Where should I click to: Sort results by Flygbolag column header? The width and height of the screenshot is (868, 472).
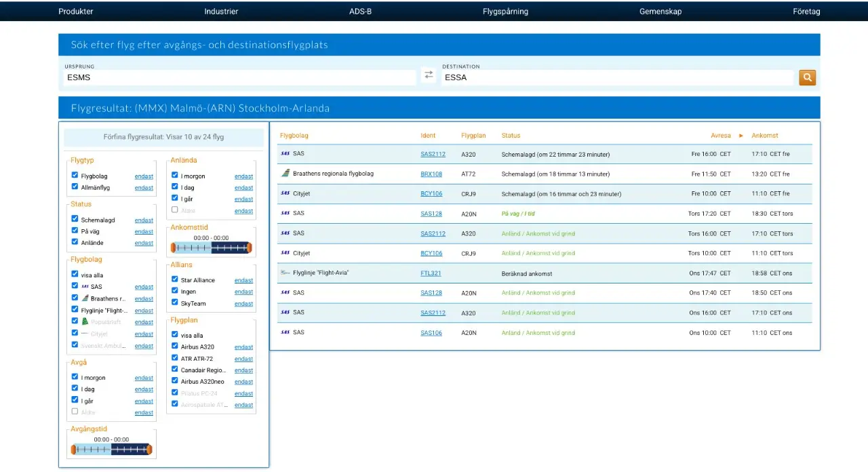pos(294,136)
